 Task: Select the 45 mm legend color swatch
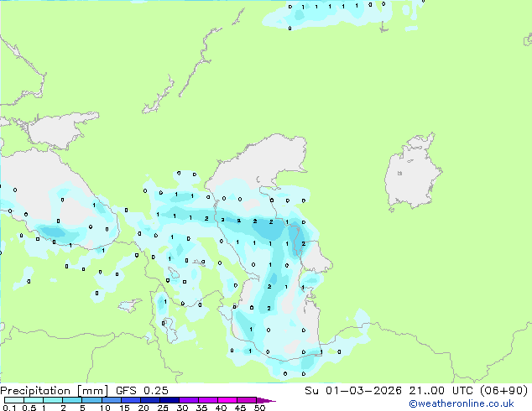(x=247, y=400)
